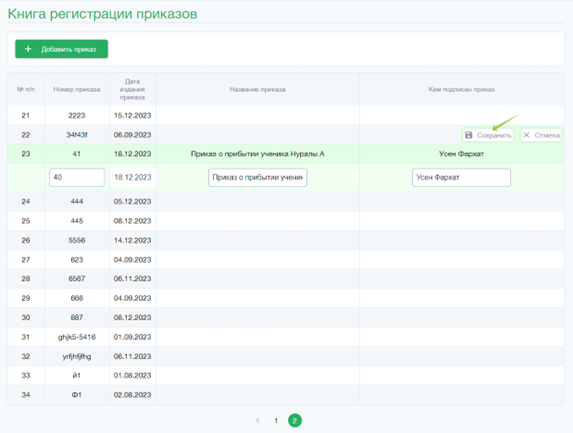
Task: Click the signer field with Усен Фархат
Action: 462,178
